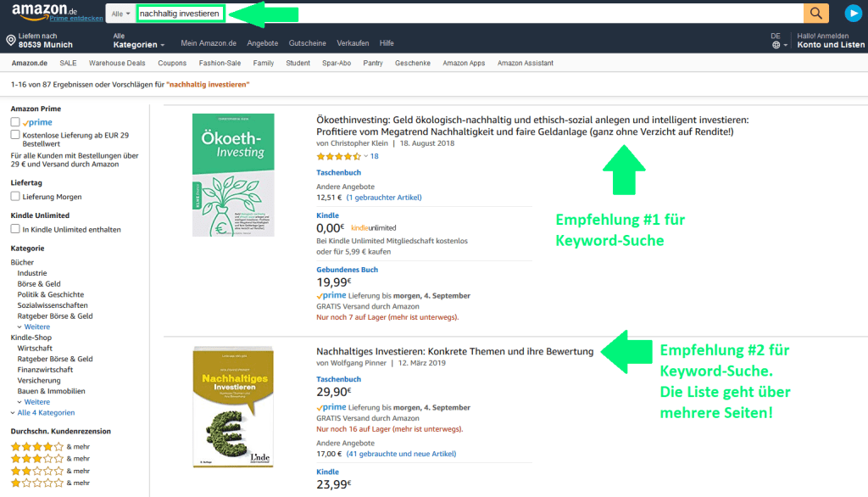Click the DE language globe icon
Viewport: 868px width, 497px height.
click(x=776, y=45)
